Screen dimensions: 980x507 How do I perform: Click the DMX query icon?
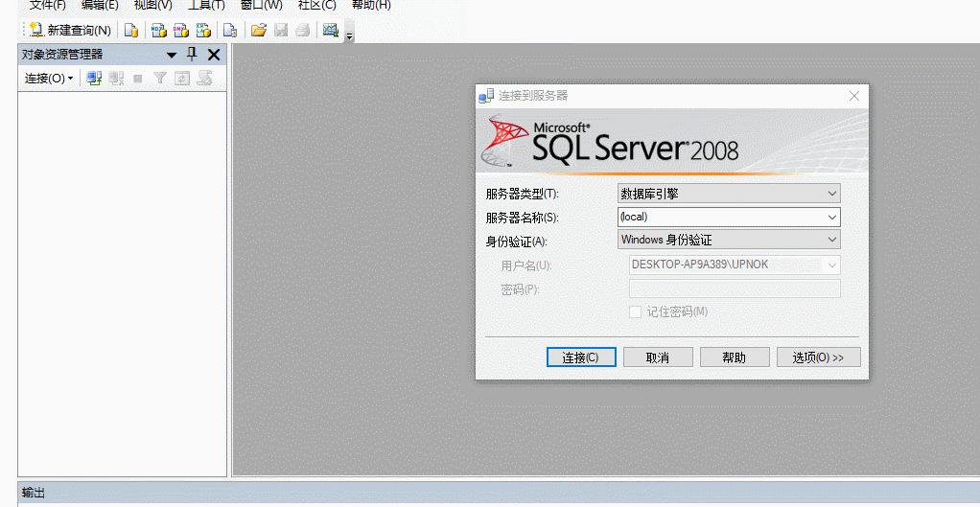pos(180,30)
